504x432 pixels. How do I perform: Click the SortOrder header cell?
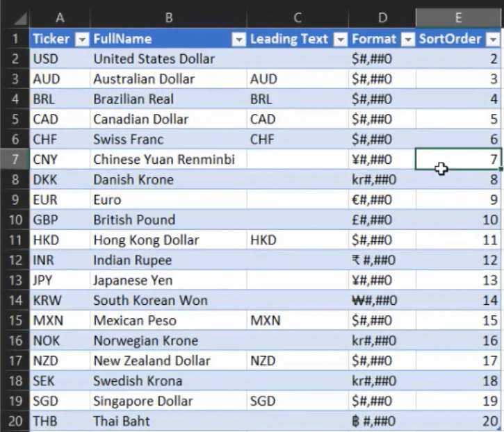(x=458, y=39)
